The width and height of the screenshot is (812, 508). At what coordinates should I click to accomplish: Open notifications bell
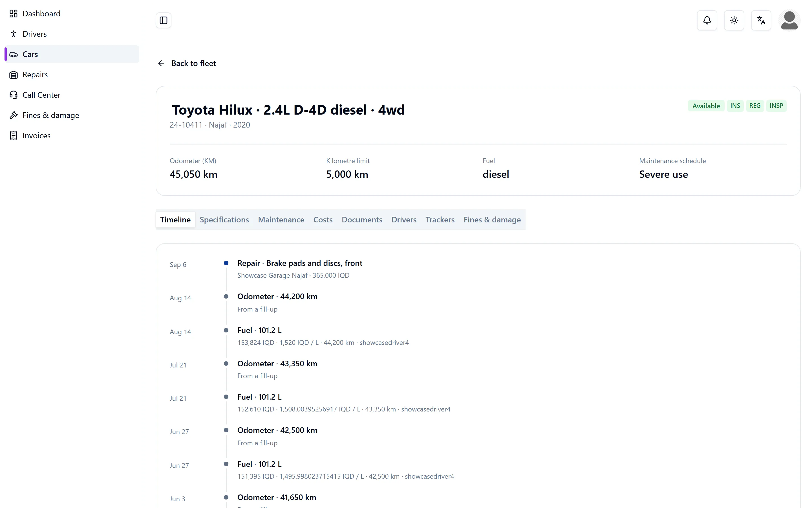pyautogui.click(x=707, y=21)
